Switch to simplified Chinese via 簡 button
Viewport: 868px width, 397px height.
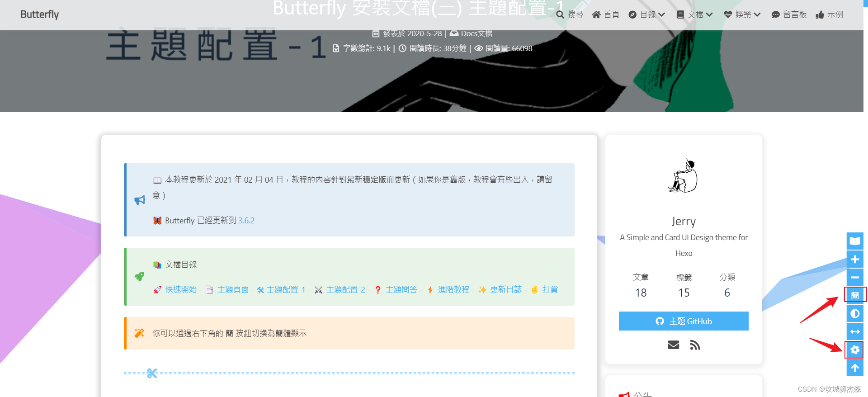(x=855, y=295)
